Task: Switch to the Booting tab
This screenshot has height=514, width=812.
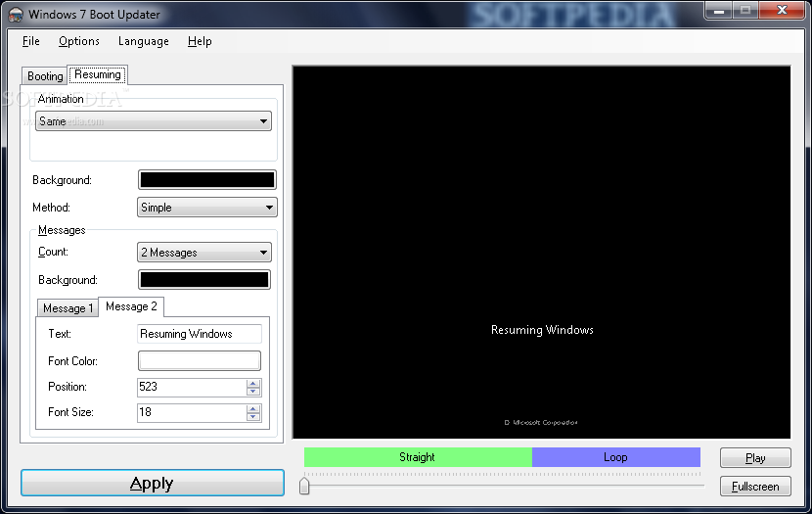Action: click(x=45, y=76)
